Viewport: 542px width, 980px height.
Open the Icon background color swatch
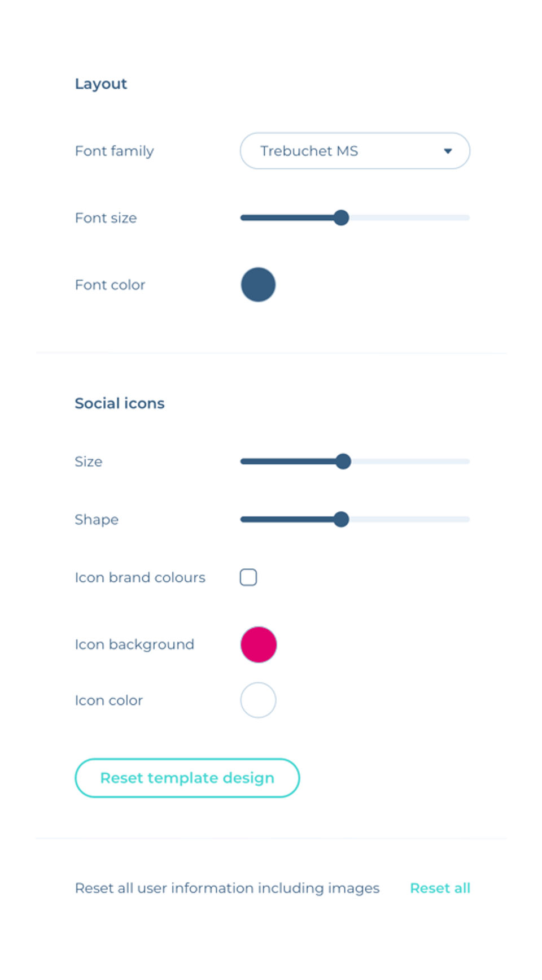(259, 644)
